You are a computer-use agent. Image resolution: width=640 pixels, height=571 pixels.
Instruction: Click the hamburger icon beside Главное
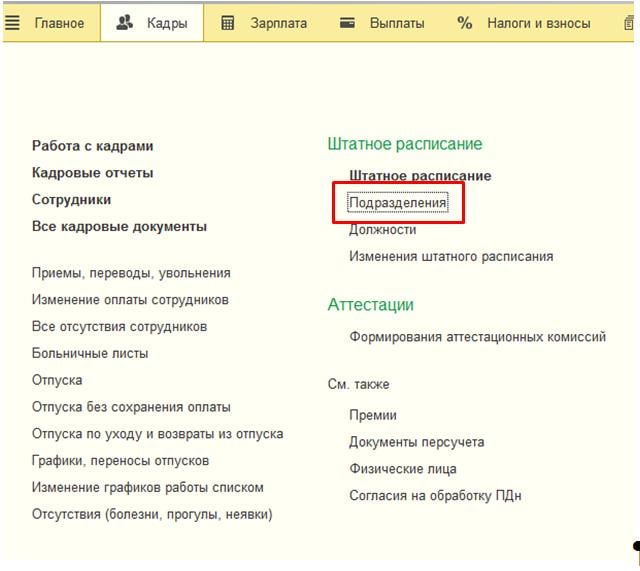13,23
